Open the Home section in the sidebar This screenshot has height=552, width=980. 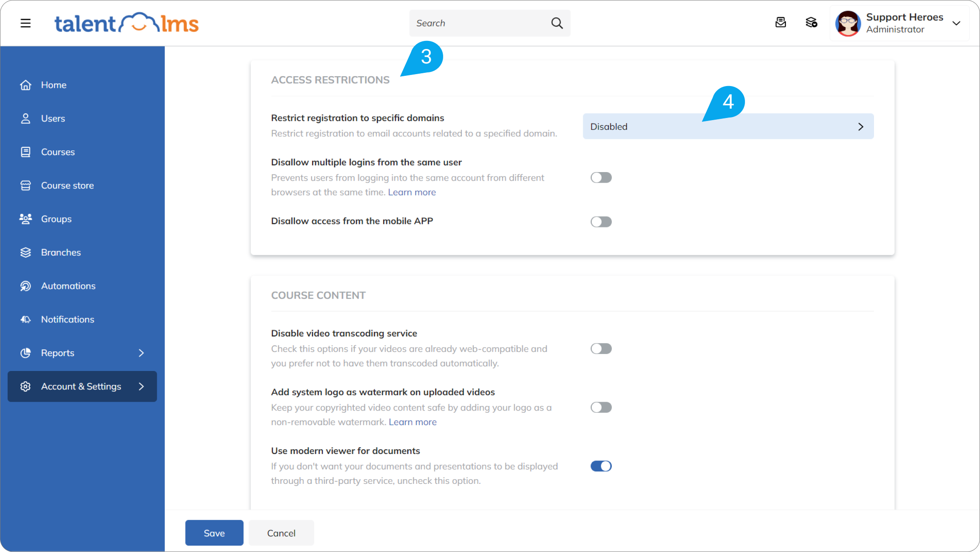pyautogui.click(x=54, y=85)
